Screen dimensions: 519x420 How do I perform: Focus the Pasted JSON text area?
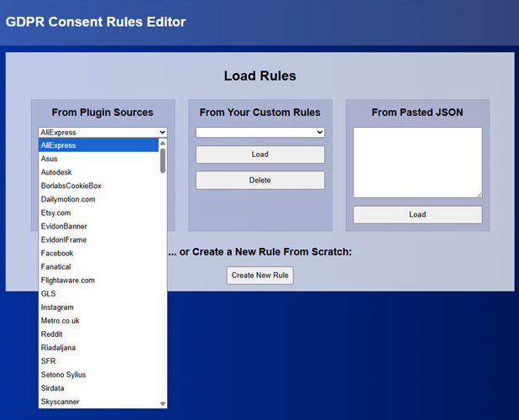click(417, 162)
